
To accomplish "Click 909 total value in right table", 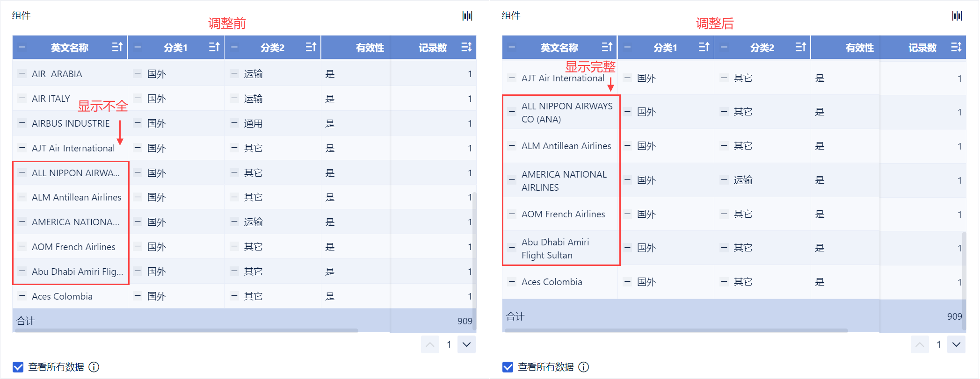I will point(954,316).
